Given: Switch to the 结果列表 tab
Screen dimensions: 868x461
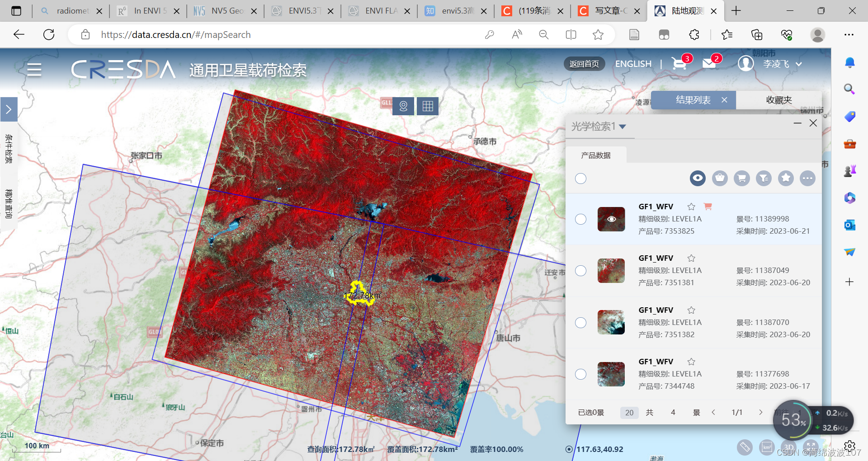Looking at the screenshot, I should coord(693,100).
